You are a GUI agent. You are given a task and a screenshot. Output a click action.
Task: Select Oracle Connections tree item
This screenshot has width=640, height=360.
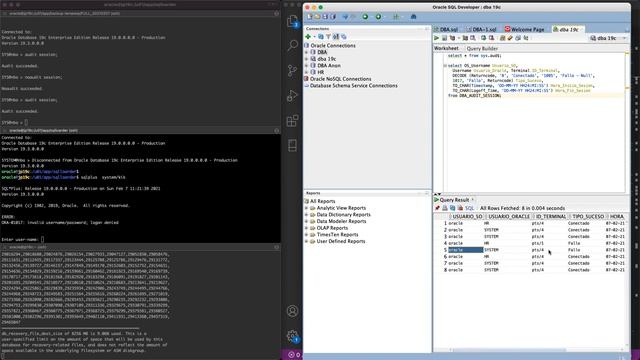pyautogui.click(x=330, y=46)
